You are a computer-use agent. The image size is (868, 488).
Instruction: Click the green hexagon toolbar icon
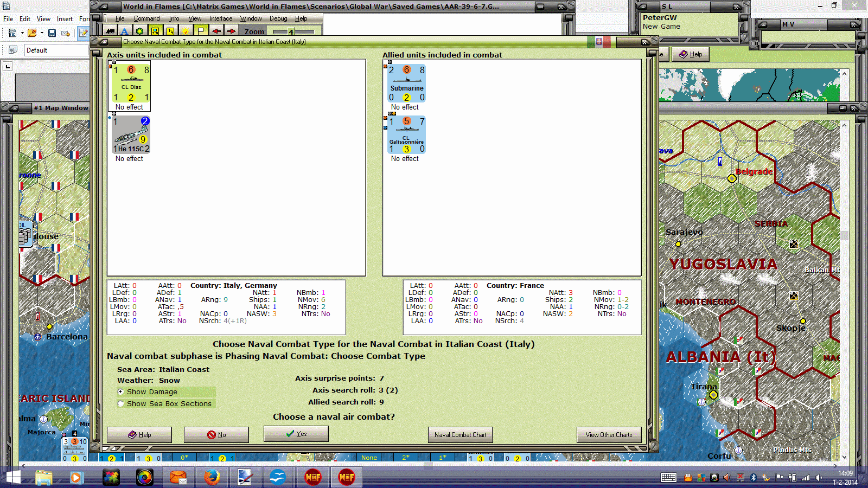point(139,31)
